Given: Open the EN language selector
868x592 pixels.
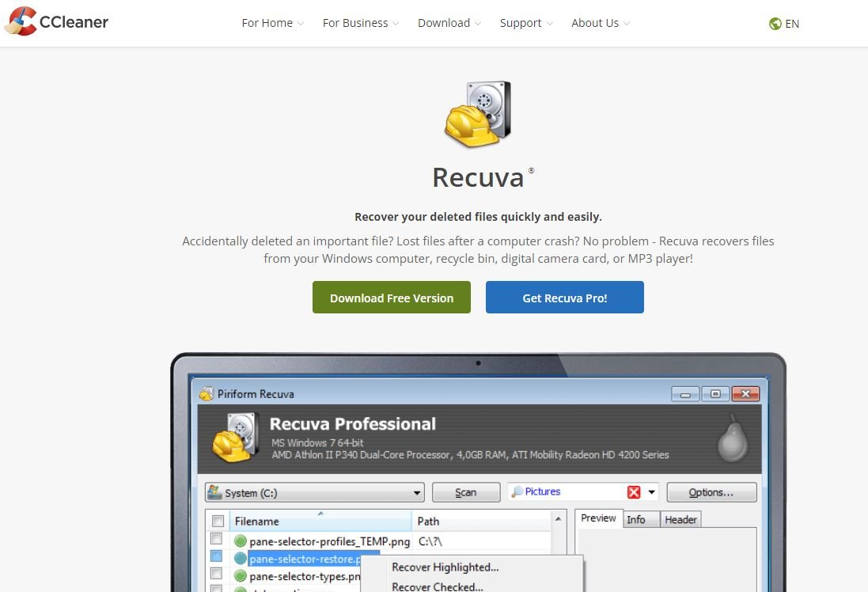Looking at the screenshot, I should 784,24.
